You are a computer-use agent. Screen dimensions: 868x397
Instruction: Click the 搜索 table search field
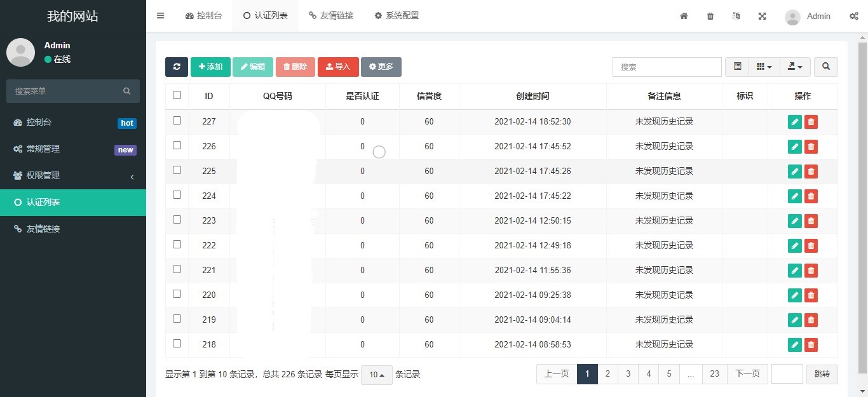coord(667,67)
